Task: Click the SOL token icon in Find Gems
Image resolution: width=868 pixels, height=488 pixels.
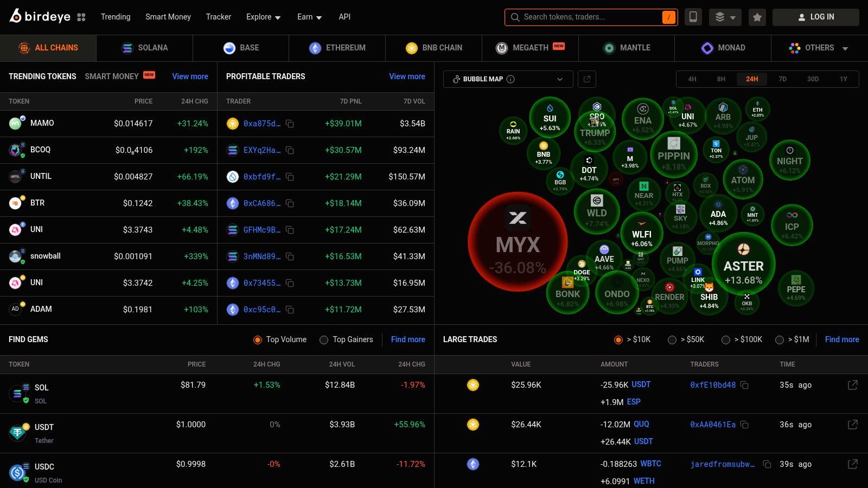Action: [x=18, y=393]
